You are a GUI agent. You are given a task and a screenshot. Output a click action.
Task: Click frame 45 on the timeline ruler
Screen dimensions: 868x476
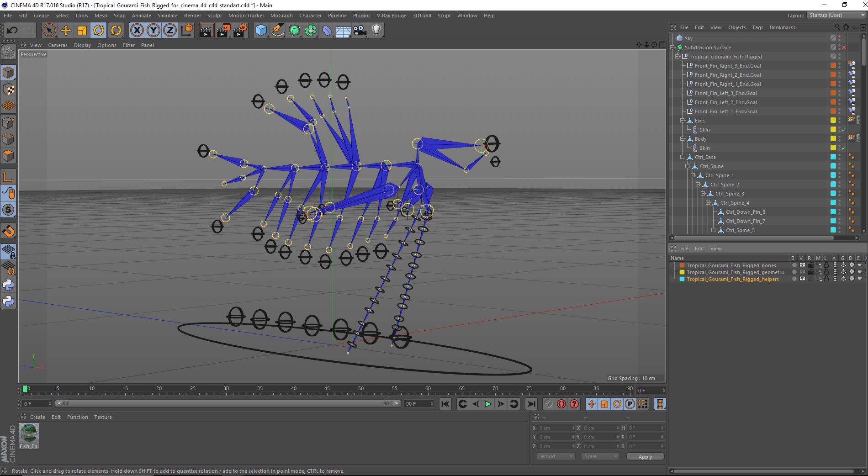coord(327,389)
